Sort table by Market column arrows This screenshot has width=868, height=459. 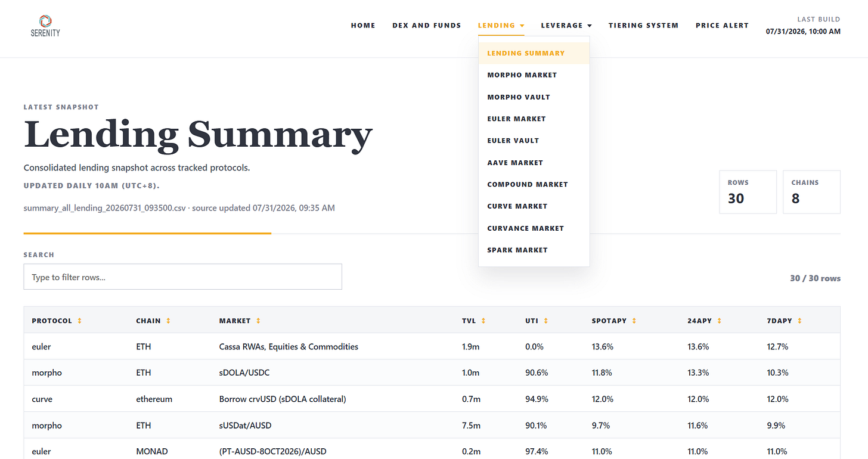(258, 321)
